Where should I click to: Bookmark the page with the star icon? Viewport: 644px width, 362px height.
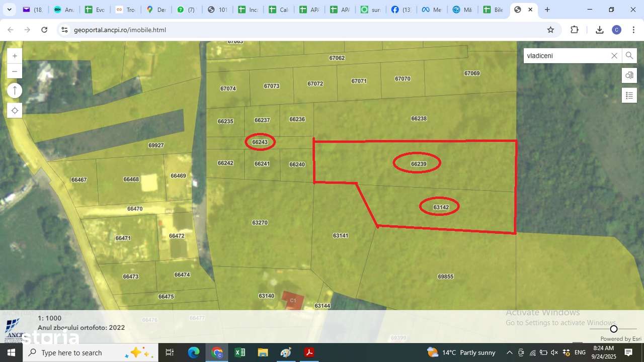tap(550, 30)
